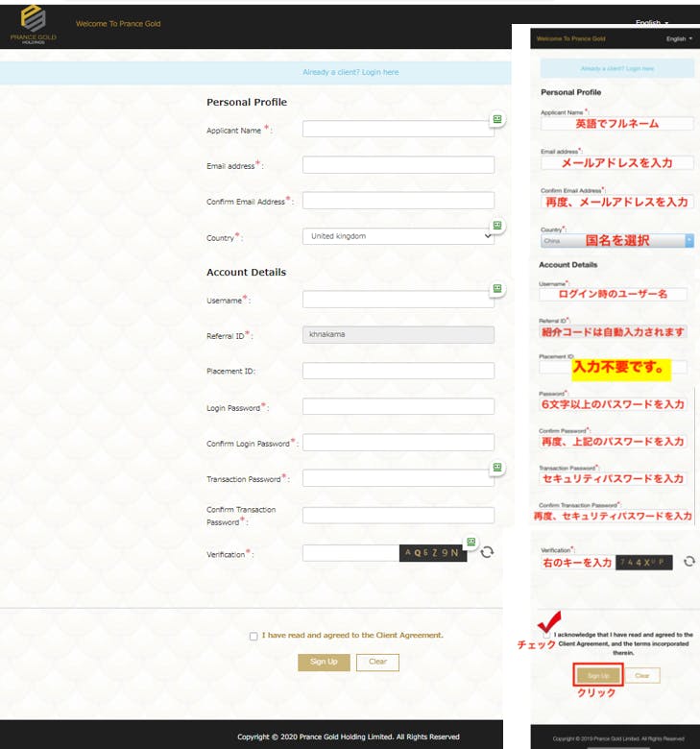
Task: Click green autofill icon beside Transaction Password field
Action: pos(497,468)
